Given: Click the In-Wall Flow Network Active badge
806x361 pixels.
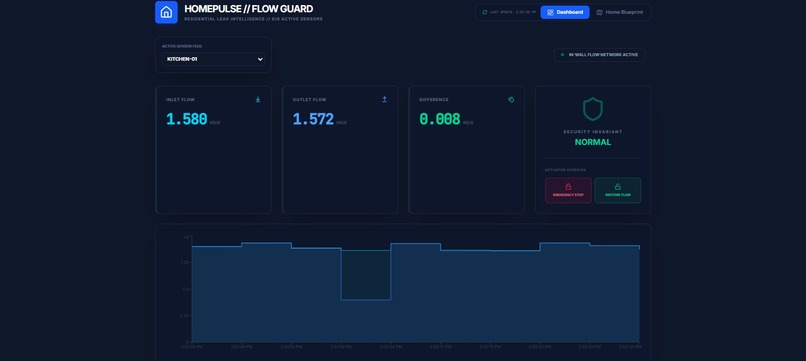Looking at the screenshot, I should coord(599,55).
